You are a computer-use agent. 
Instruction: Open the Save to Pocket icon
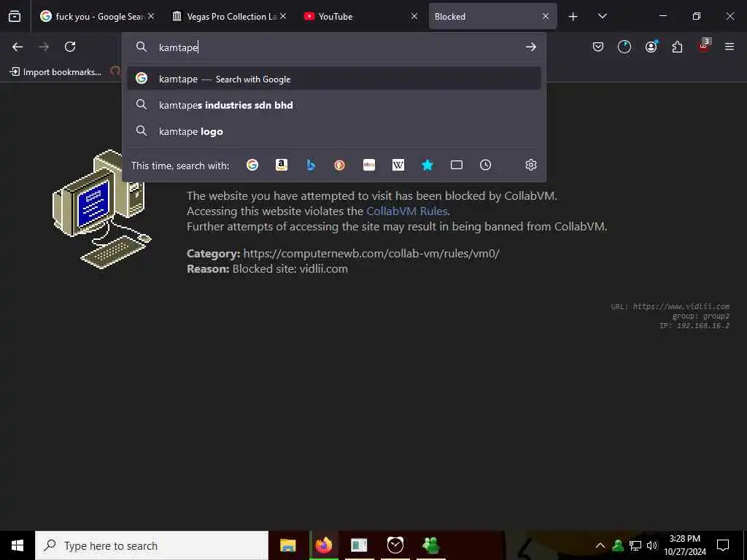[x=598, y=47]
